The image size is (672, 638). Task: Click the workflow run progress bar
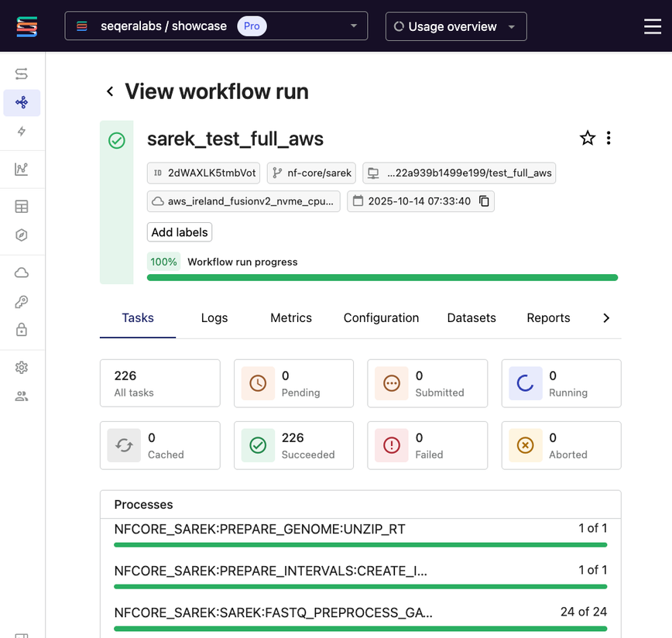pos(382,277)
